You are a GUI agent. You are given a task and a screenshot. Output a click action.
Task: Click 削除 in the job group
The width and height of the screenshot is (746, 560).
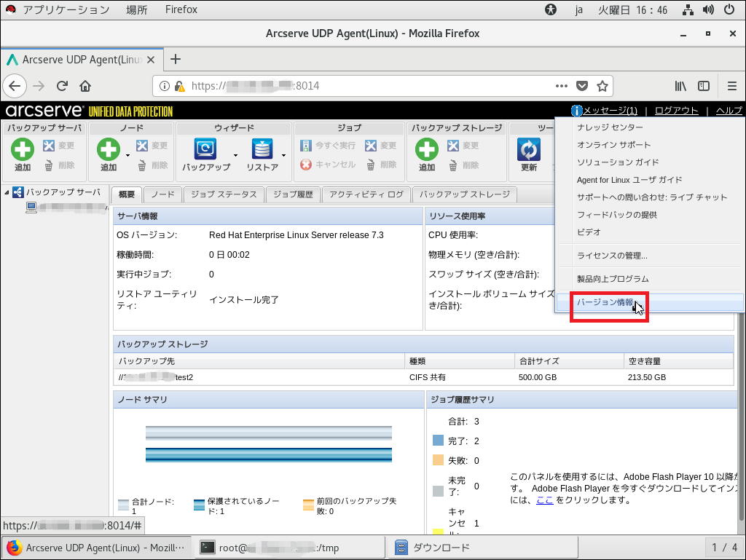point(380,165)
